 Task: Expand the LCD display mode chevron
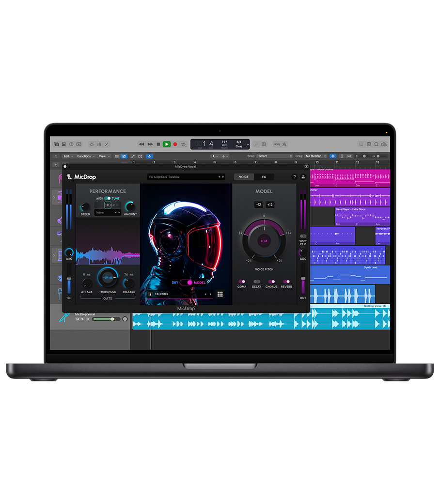click(x=248, y=144)
